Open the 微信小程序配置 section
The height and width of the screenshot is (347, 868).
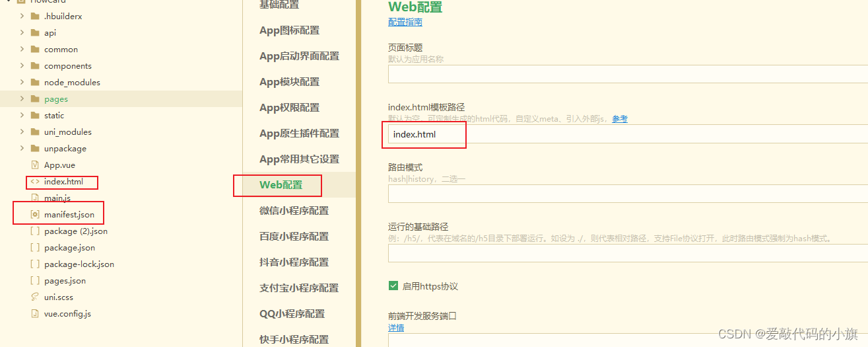(294, 211)
